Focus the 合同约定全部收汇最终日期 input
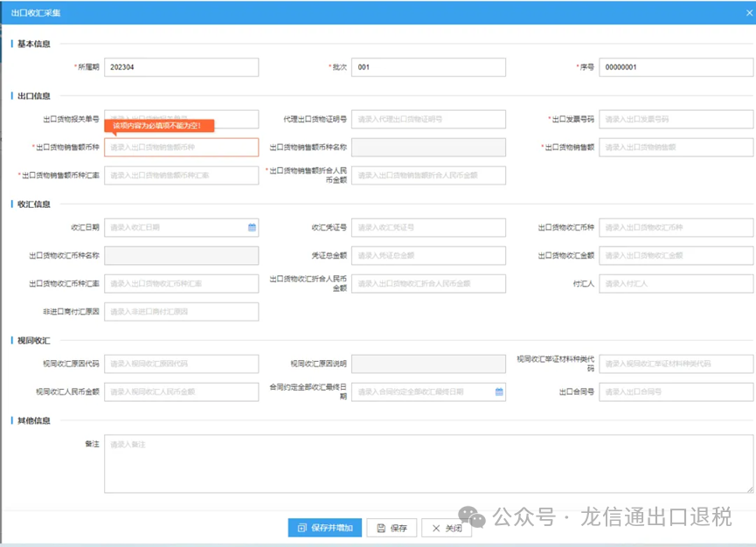This screenshot has height=547, width=756. 428,391
